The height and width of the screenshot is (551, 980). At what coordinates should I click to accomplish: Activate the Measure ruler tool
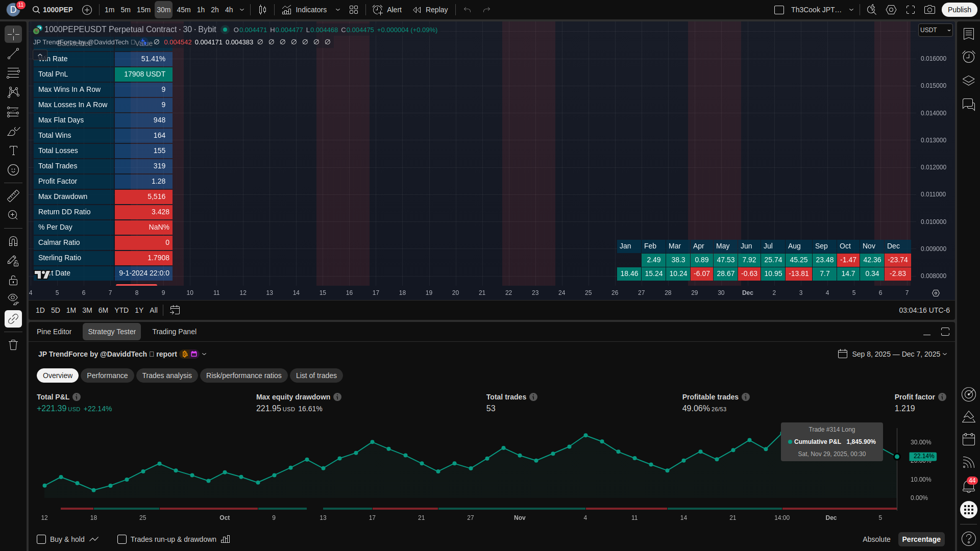point(13,196)
